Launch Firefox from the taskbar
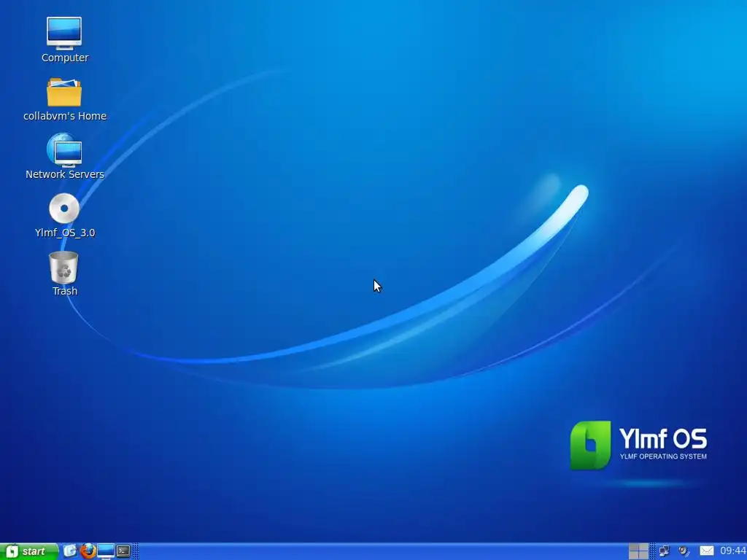Screen dimensions: 747x560 (x=88, y=551)
